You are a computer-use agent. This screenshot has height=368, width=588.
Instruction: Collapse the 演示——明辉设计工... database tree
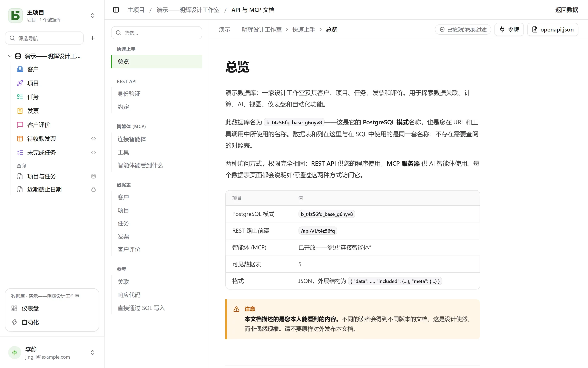10,56
